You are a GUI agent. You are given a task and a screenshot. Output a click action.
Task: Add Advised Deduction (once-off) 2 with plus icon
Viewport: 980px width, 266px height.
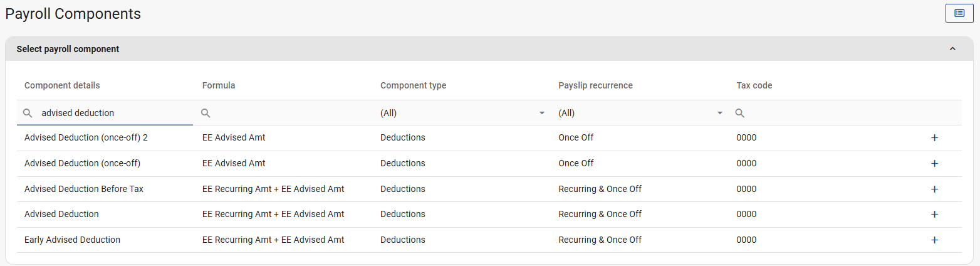(934, 138)
